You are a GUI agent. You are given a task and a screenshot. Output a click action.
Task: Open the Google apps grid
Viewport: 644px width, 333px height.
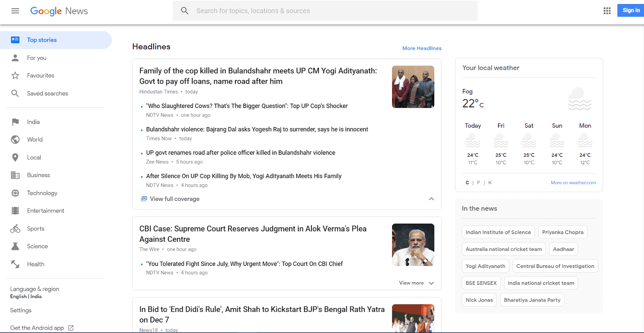click(607, 11)
